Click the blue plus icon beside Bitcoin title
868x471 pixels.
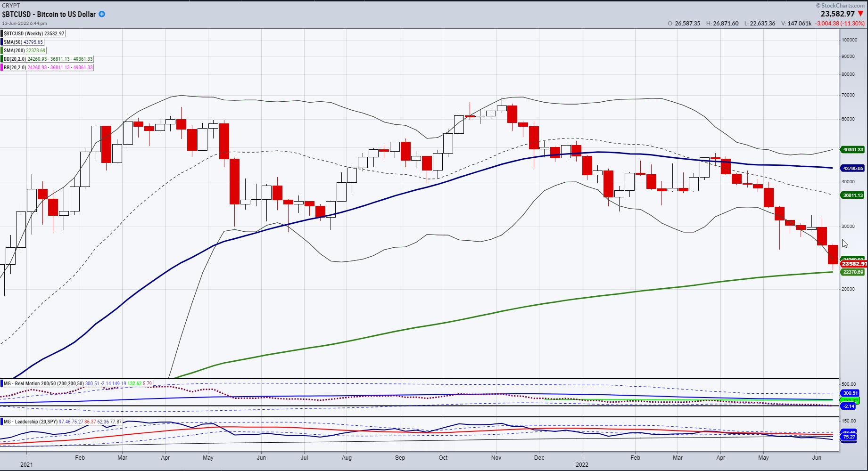pyautogui.click(x=102, y=14)
